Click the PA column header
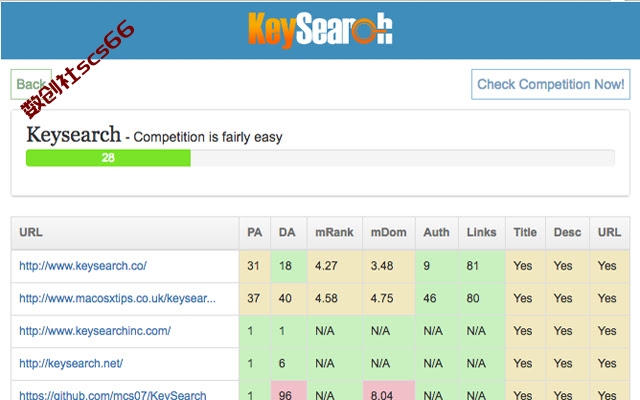Viewport: 640px width, 400px height. 255,232
